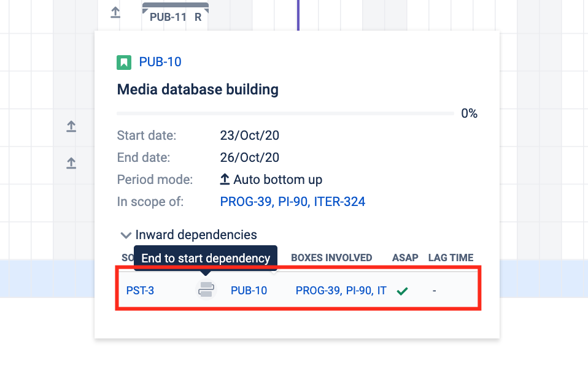Open PUB-10 link in the dependency row

(x=249, y=291)
